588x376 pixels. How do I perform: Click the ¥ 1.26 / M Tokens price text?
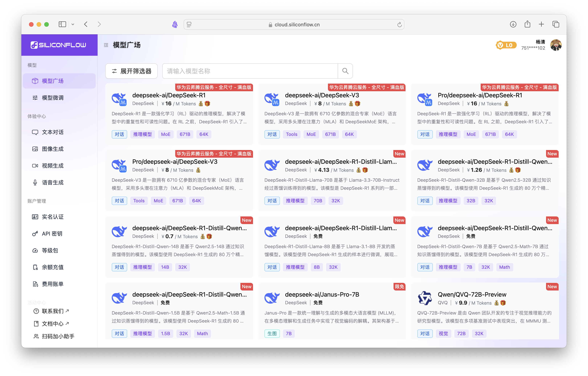[487, 170]
